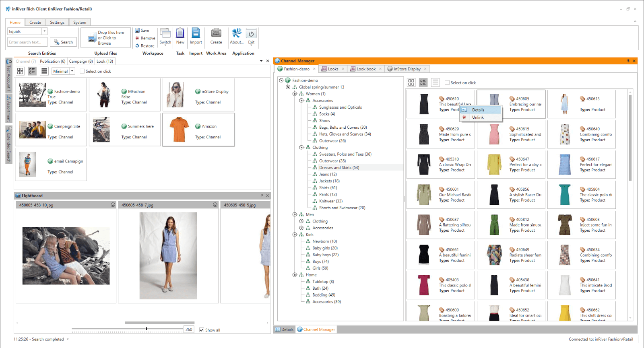Enable Select on click in Channel Manager
This screenshot has width=644, height=348.
447,83
